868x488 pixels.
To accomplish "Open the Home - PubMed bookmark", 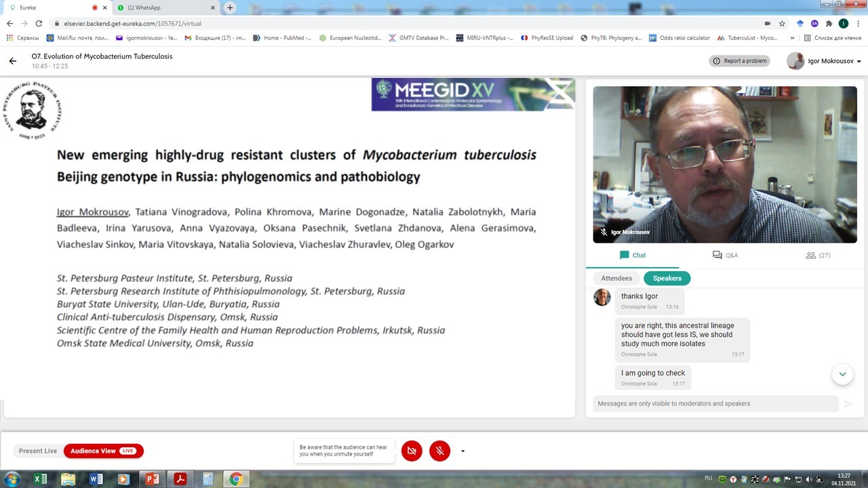I will click(x=282, y=38).
